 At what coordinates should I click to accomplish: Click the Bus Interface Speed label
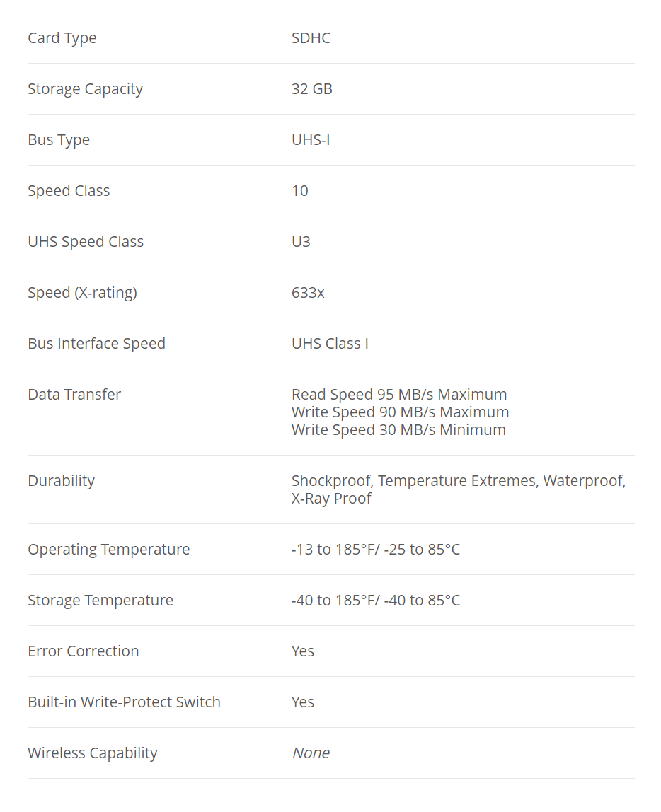[97, 343]
